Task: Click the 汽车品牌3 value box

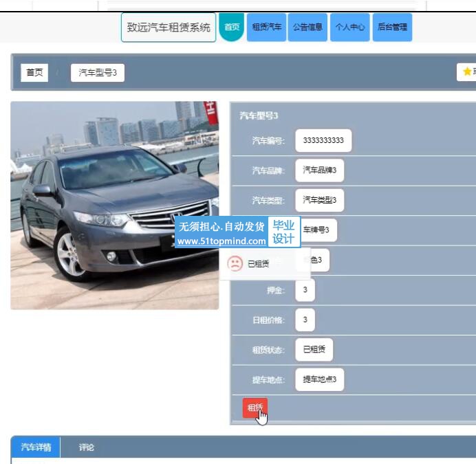Action: click(x=319, y=170)
